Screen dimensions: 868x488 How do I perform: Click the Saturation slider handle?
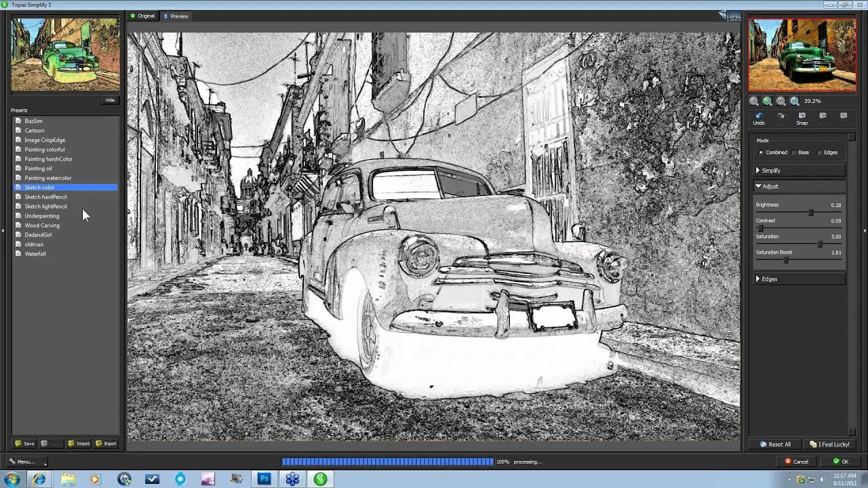tap(820, 244)
